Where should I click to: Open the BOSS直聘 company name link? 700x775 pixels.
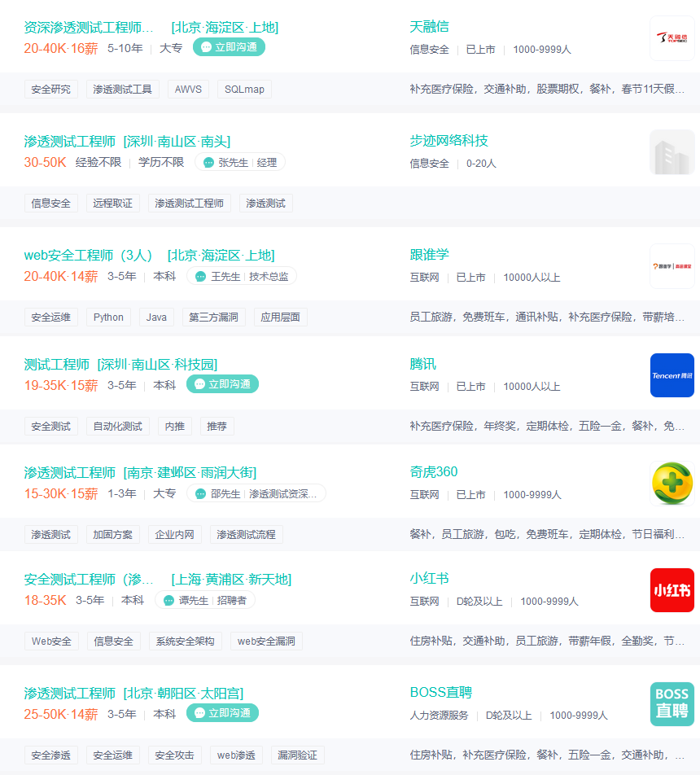(441, 692)
